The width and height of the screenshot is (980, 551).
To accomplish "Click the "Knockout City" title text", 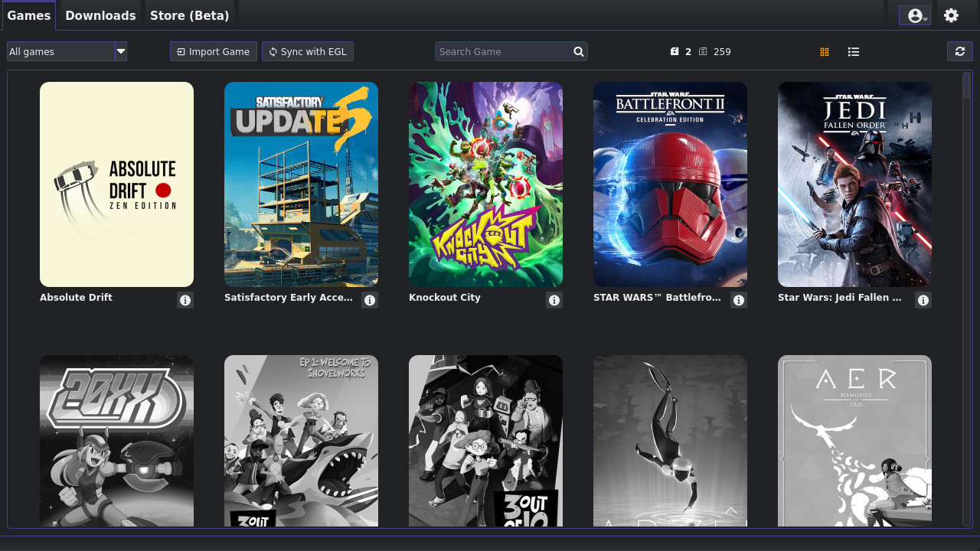I will 445,297.
